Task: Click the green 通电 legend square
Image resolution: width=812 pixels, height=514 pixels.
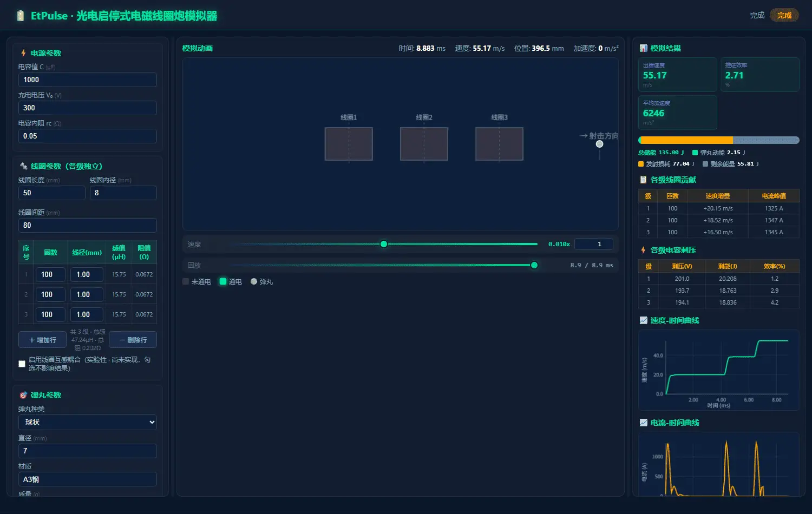Action: click(x=222, y=281)
